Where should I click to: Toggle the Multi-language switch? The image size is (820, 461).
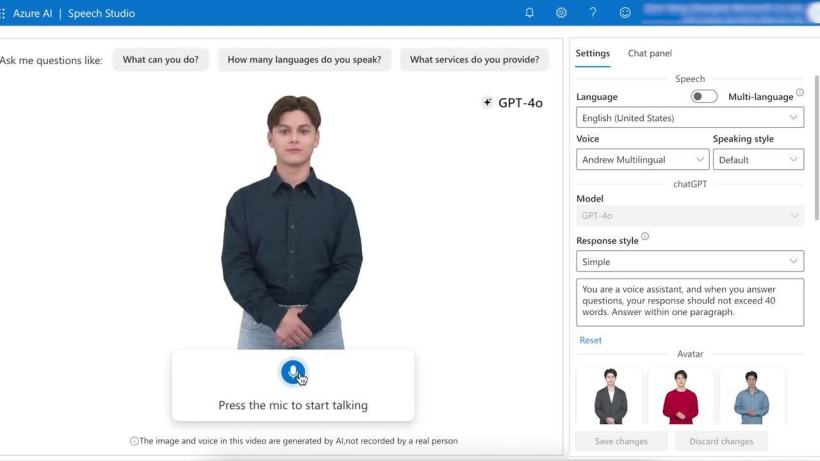(x=704, y=97)
